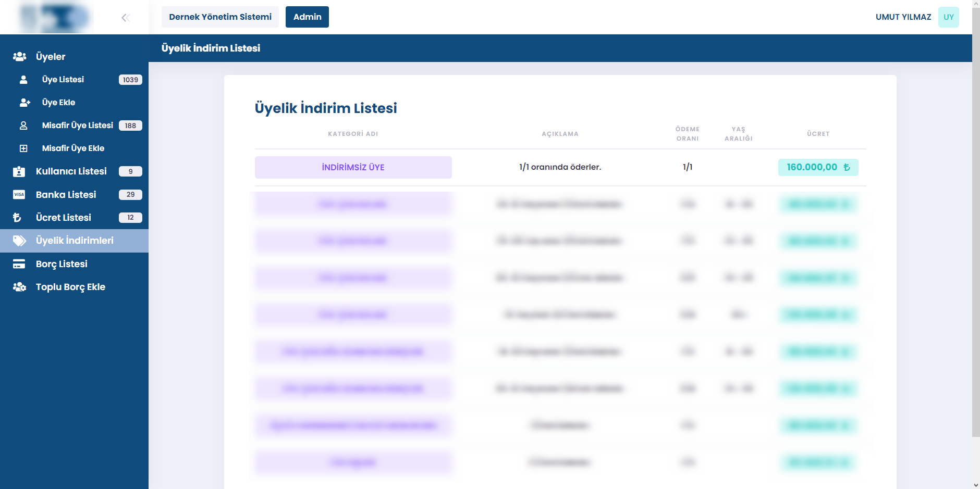Open Üye Listesi from sidebar

coord(63,80)
